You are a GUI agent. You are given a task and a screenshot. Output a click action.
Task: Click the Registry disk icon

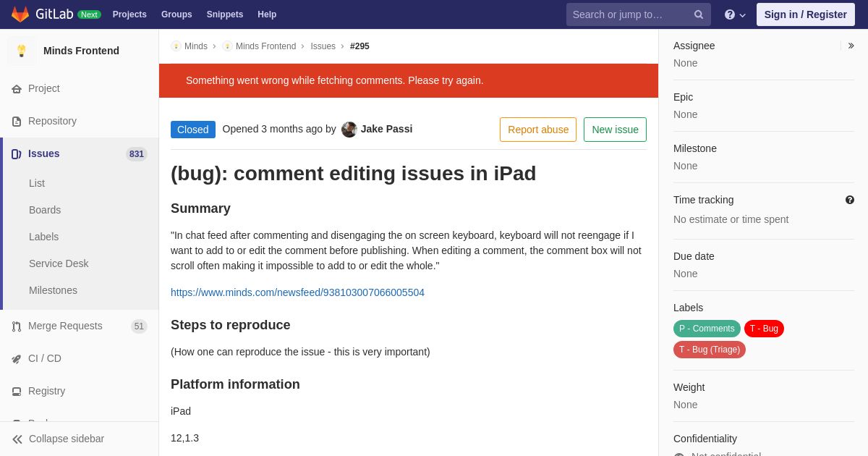(17, 392)
